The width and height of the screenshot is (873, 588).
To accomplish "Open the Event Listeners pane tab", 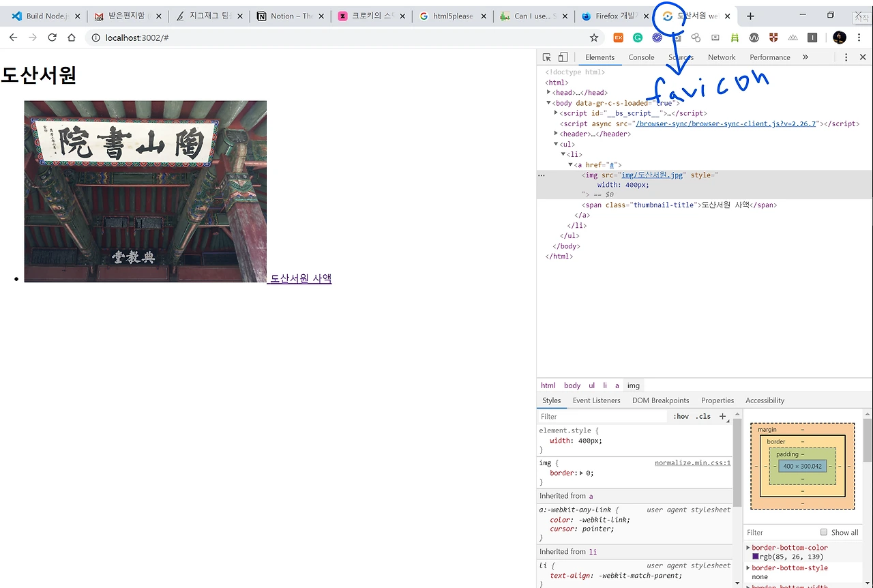I will tap(596, 400).
